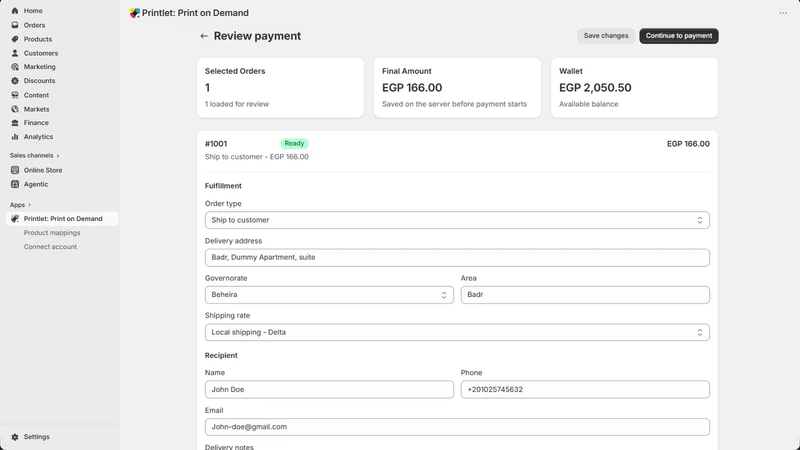Click Continue to payment
Viewport: 800px width, 450px height.
click(x=679, y=36)
